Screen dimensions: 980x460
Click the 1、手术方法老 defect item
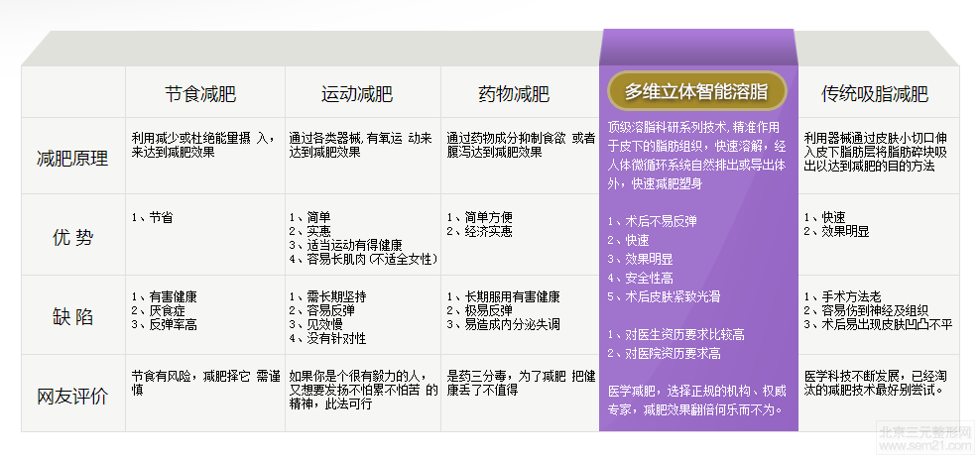click(842, 296)
